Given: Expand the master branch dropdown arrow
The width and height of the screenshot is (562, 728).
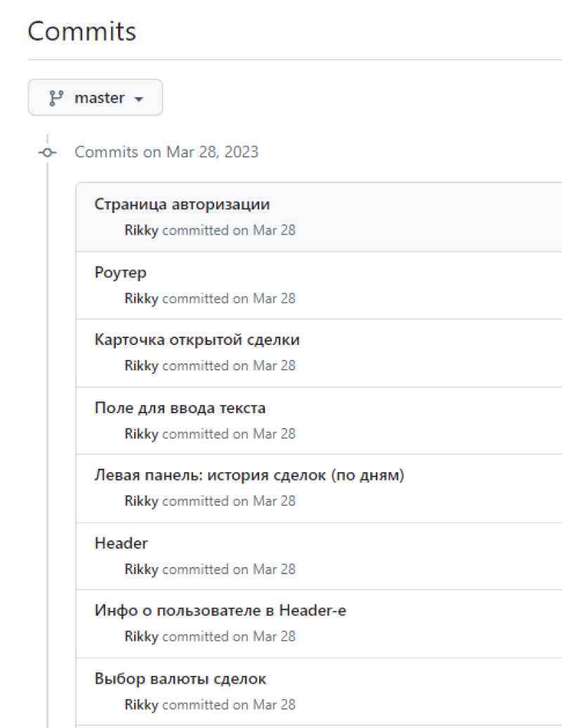Looking at the screenshot, I should (x=138, y=99).
